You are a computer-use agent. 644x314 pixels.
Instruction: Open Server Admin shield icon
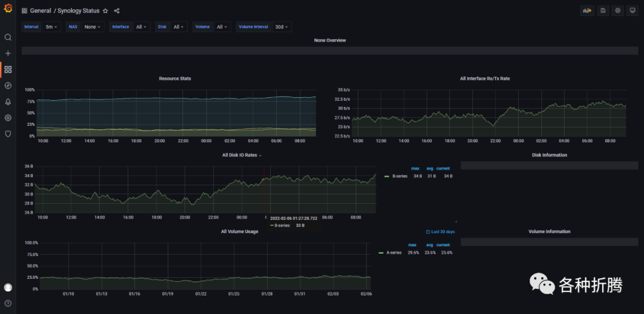pos(8,134)
